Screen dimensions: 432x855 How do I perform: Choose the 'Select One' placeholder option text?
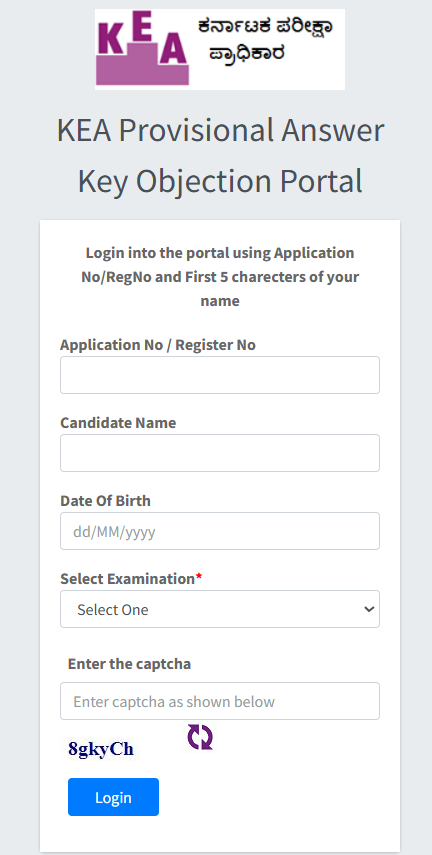[112, 609]
